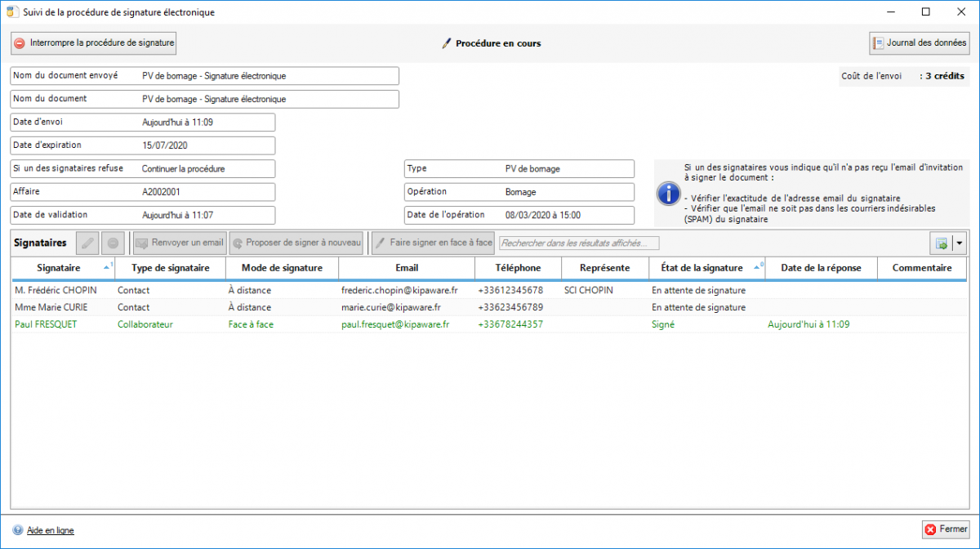Click Faire signer en face à face
This screenshot has height=549, width=980.
tap(434, 243)
